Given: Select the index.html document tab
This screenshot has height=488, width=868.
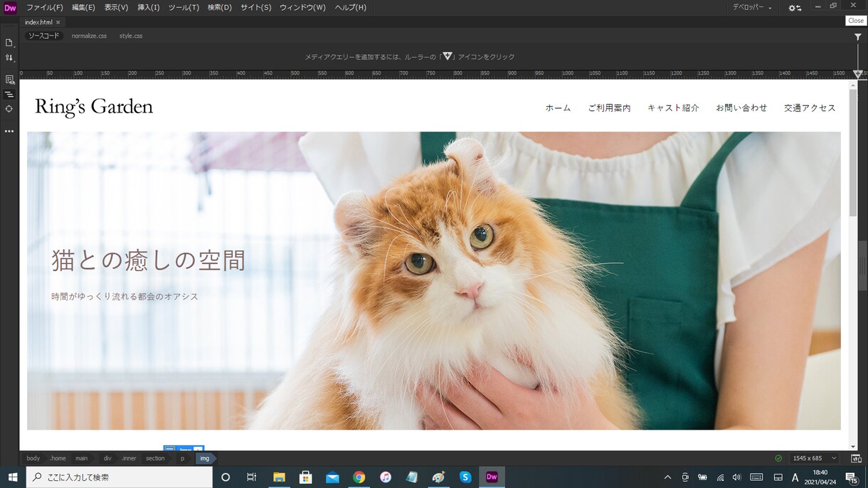Looking at the screenshot, I should 38,22.
